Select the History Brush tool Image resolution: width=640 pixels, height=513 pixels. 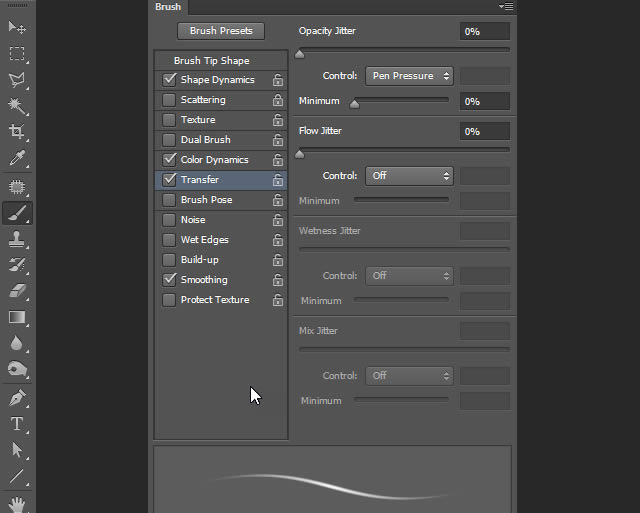[17, 265]
